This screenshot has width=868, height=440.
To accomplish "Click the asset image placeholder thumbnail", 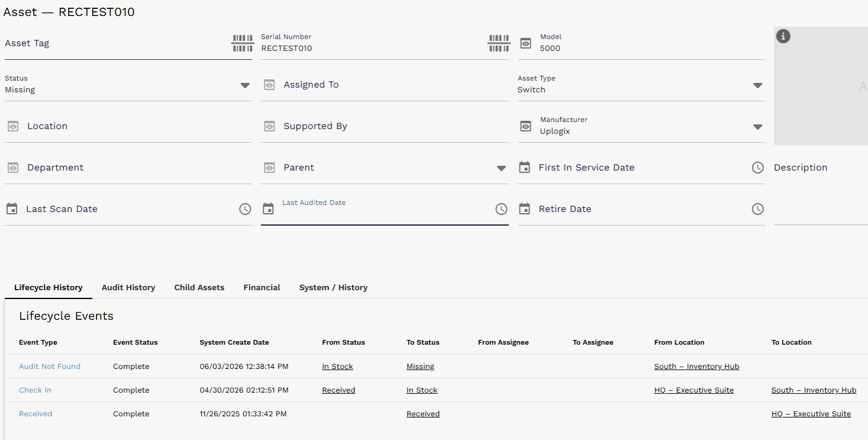I will (821, 86).
